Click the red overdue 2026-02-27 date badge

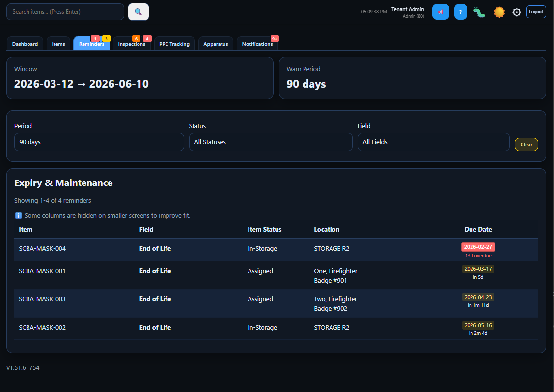478,248
